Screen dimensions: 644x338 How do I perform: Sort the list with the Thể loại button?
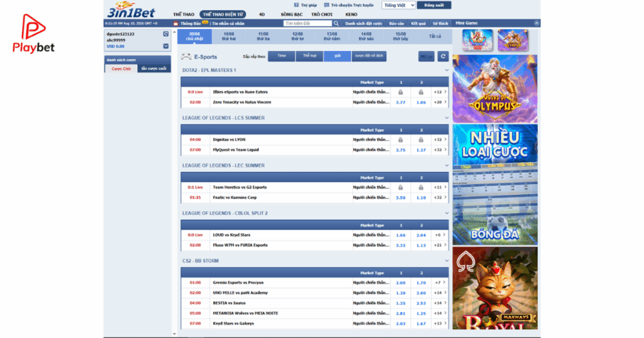pyautogui.click(x=309, y=56)
